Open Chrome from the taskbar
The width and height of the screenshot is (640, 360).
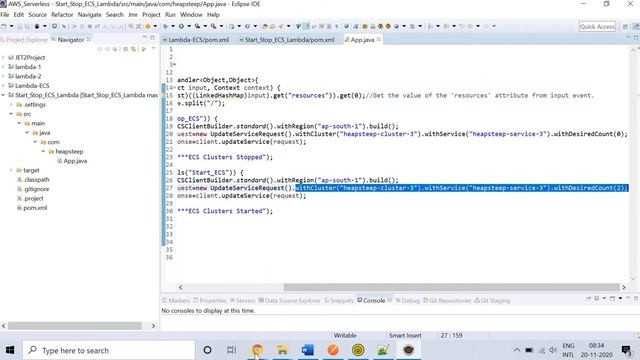pyautogui.click(x=257, y=350)
